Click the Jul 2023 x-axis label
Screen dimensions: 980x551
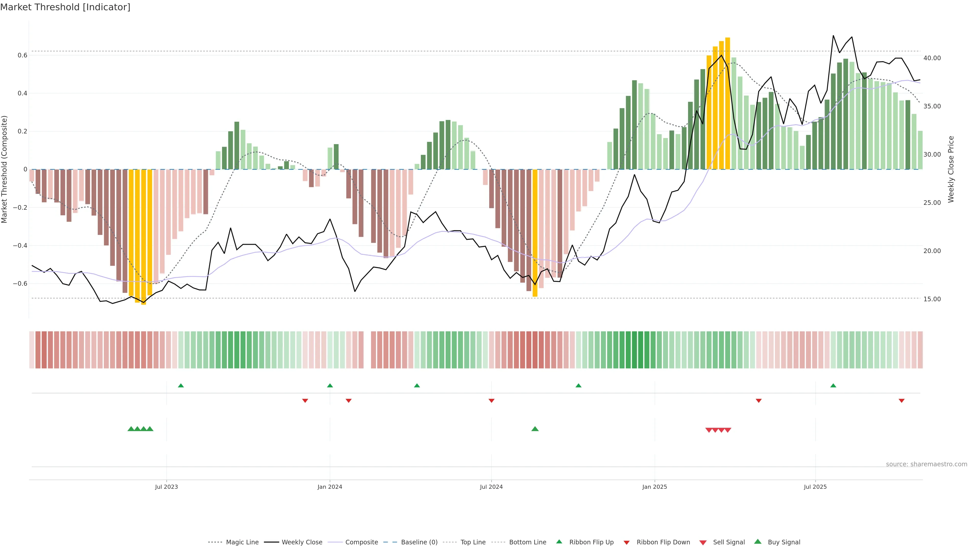(x=166, y=487)
